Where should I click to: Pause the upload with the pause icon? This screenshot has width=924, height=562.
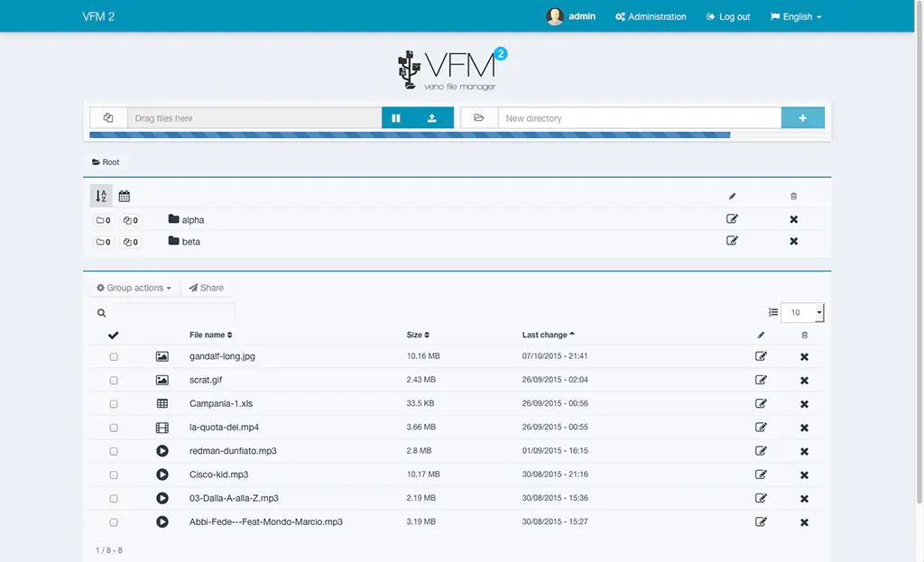pyautogui.click(x=396, y=118)
